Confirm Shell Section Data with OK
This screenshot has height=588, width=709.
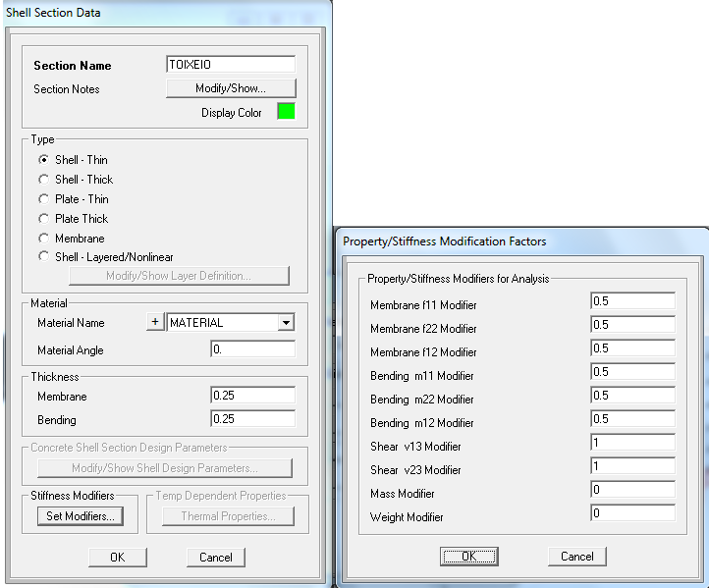point(118,558)
